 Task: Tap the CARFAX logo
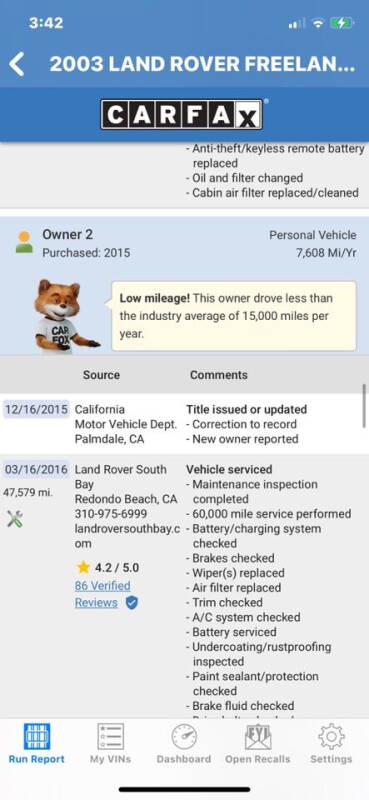[x=182, y=114]
